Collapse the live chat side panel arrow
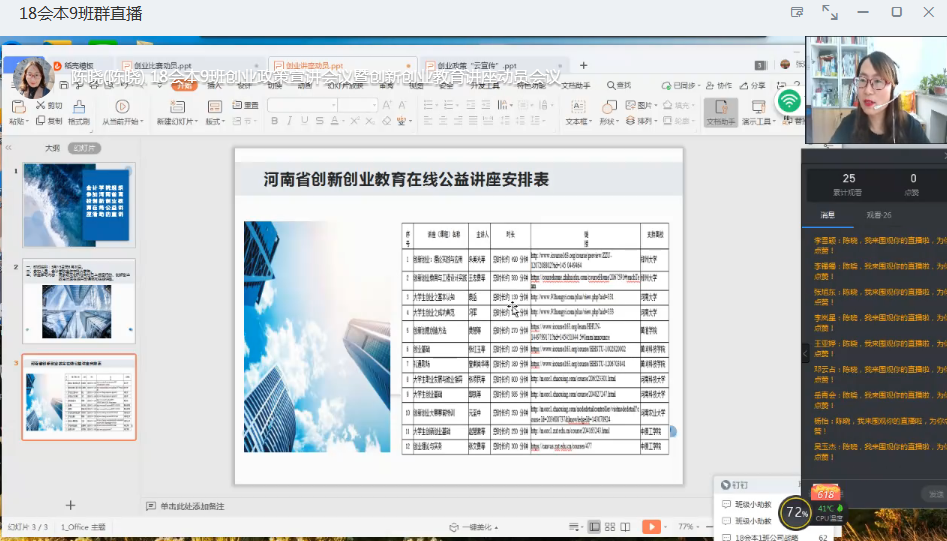Screen dimensions: 947x541 [x=806, y=353]
